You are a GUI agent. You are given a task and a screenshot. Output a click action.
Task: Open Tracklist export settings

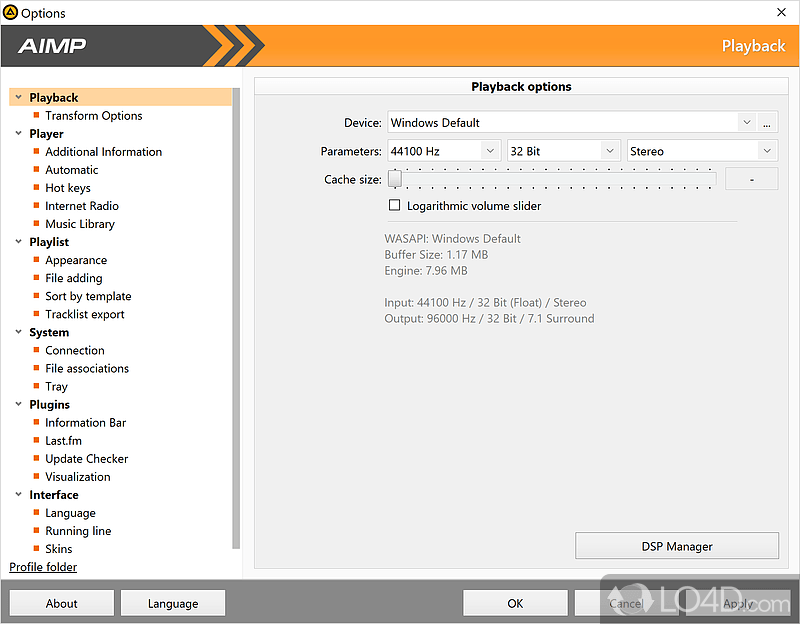85,314
